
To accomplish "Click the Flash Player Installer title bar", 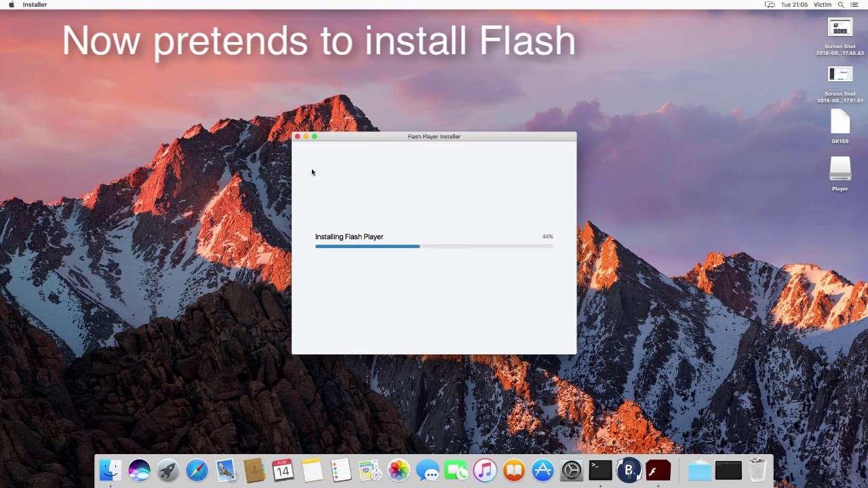I will (x=434, y=137).
